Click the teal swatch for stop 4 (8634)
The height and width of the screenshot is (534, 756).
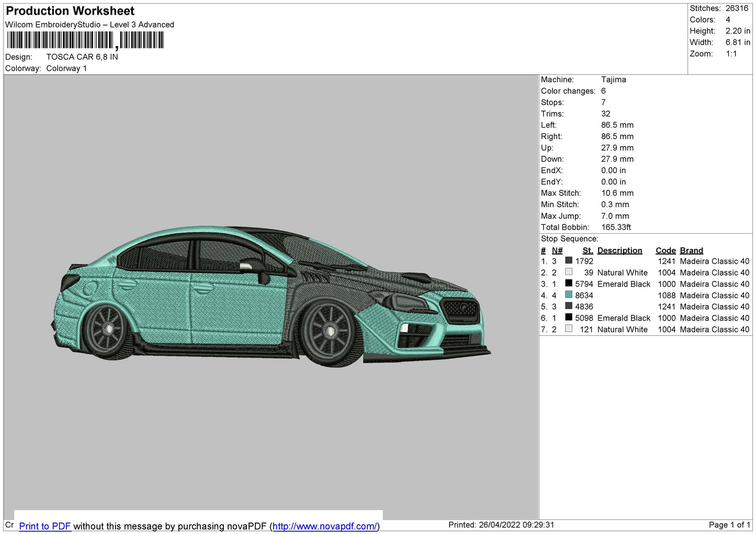pos(569,295)
